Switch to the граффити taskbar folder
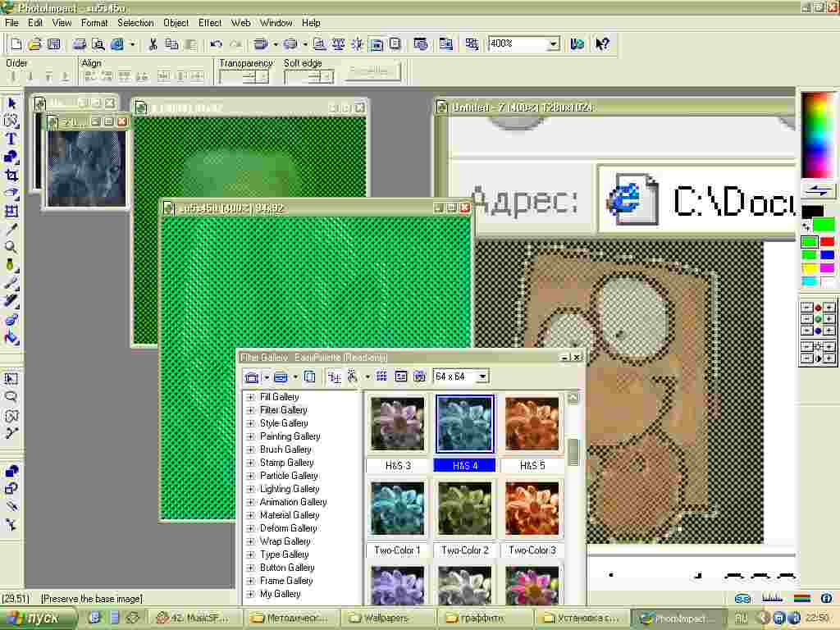This screenshot has width=840, height=630. pos(482,619)
